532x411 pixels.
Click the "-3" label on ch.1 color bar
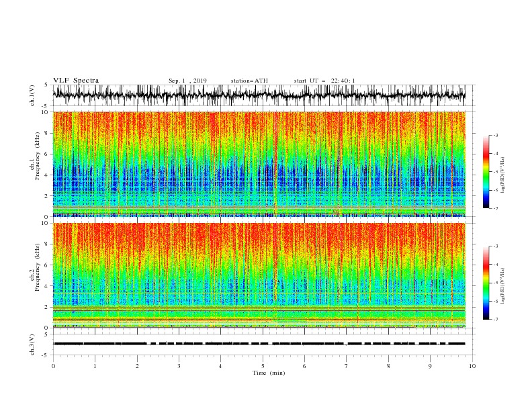tap(495, 135)
